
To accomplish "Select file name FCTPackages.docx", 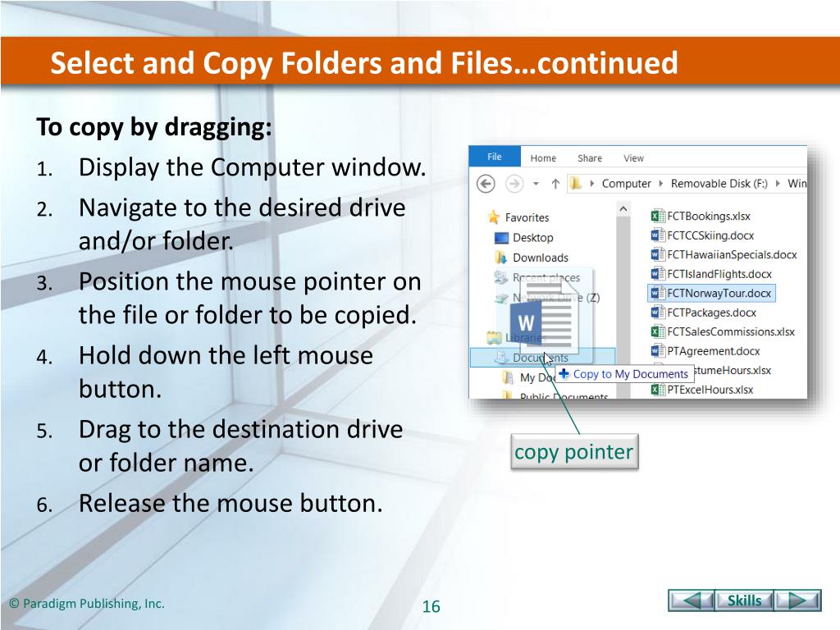I will pos(711,313).
